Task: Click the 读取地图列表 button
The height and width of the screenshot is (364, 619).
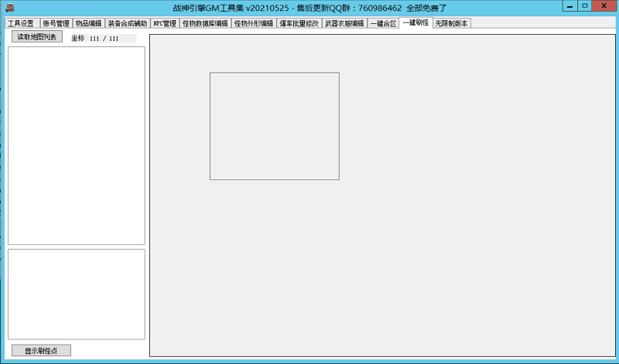Action: (x=37, y=37)
